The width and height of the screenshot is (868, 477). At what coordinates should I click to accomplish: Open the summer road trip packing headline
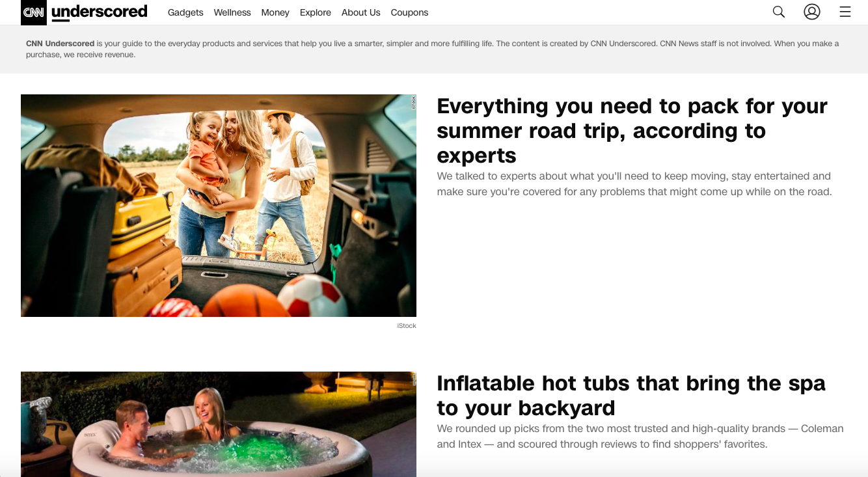pos(632,130)
